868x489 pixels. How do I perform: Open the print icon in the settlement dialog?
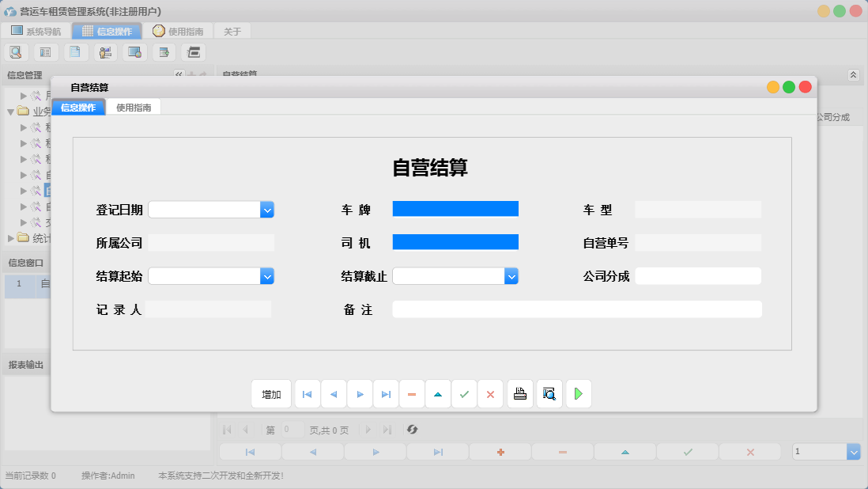tap(519, 393)
